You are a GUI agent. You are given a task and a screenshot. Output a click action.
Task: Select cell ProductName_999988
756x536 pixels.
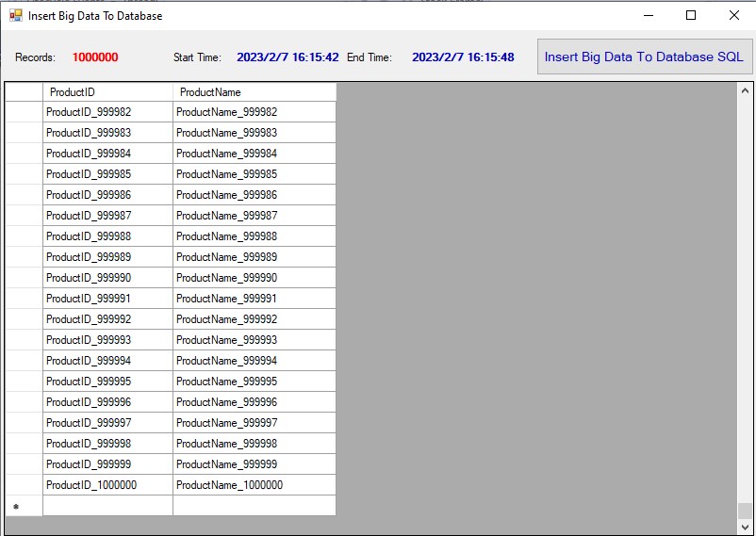click(255, 236)
